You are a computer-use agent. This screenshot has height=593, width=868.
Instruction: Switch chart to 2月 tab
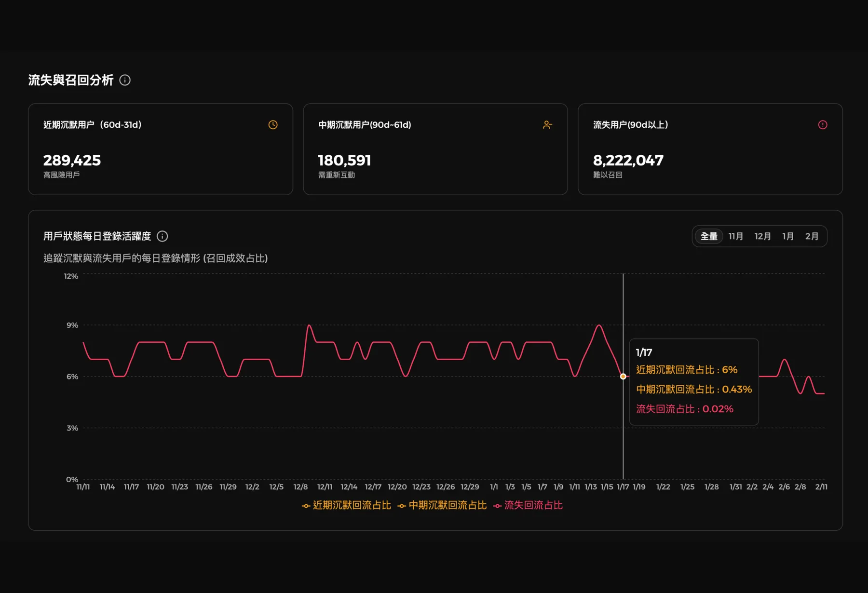[812, 236]
